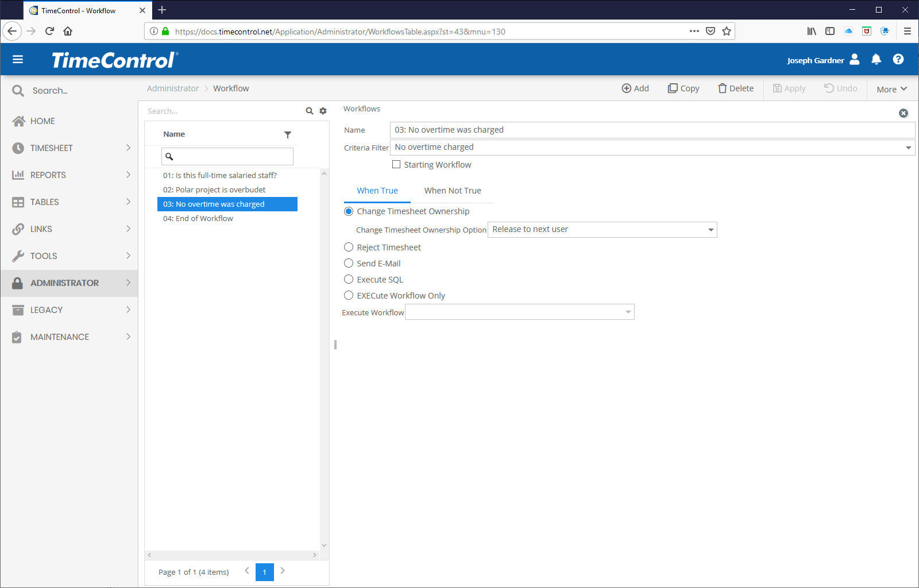Click the workflow Name text field
The width and height of the screenshot is (919, 588).
tap(652, 130)
